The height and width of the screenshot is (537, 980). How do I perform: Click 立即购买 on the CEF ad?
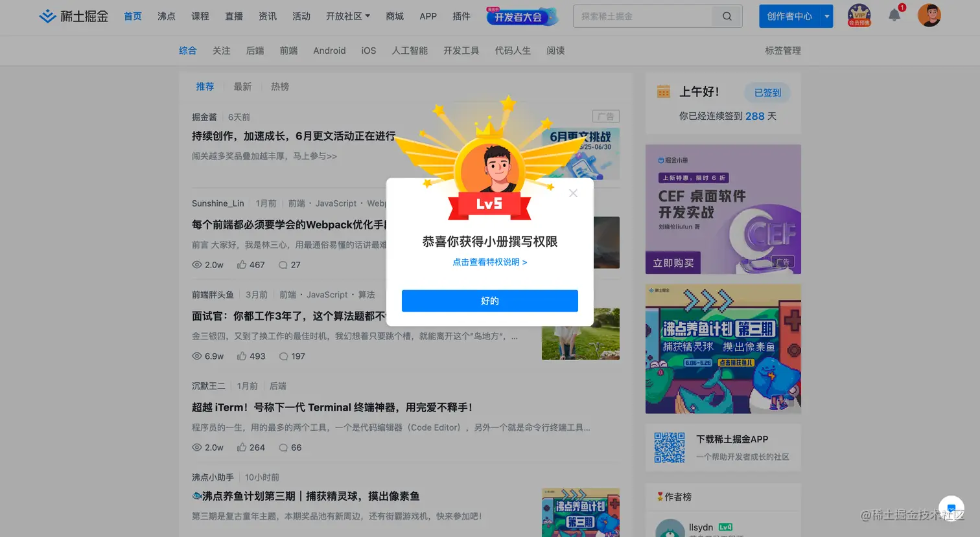point(673,263)
